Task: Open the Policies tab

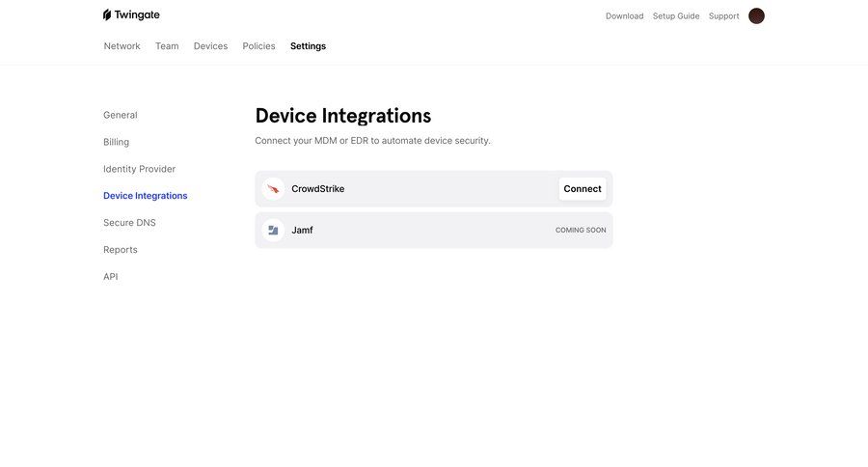Action: pyautogui.click(x=258, y=46)
